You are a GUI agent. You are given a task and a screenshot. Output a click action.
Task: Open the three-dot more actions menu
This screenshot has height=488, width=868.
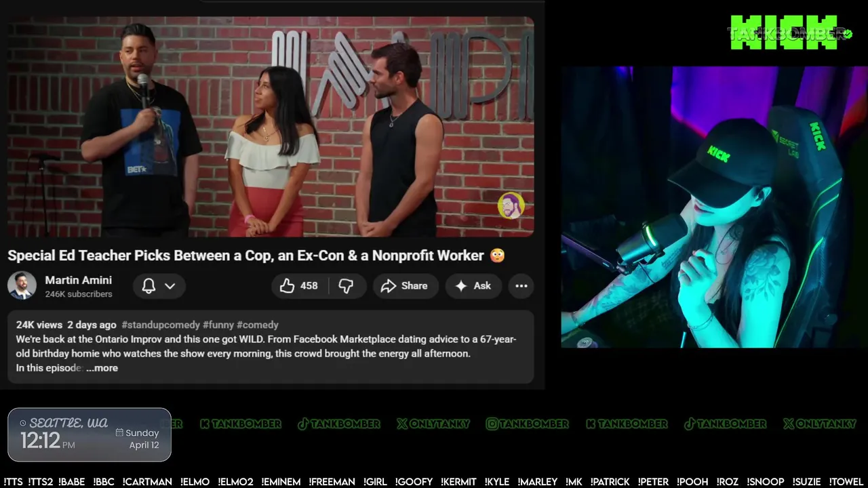(x=521, y=286)
